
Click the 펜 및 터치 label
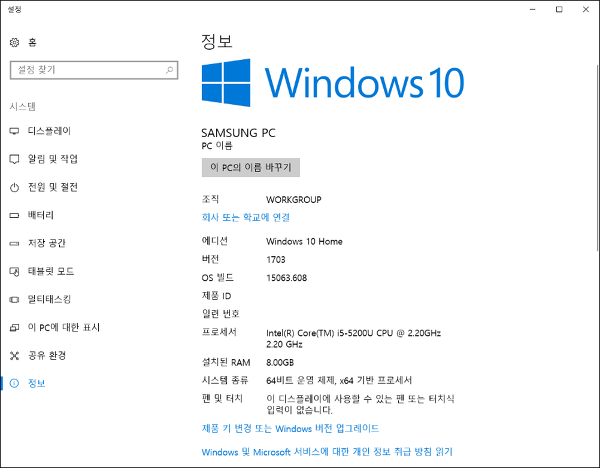point(222,398)
